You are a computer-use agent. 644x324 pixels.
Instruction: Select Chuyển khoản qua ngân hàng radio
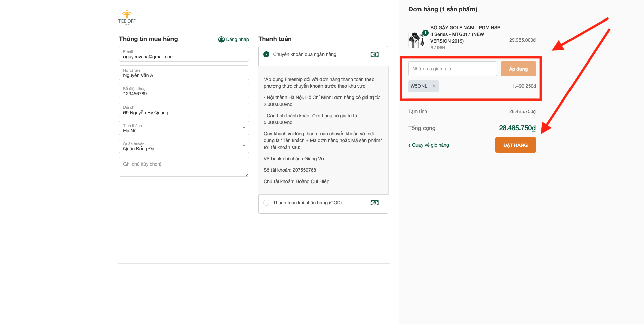click(x=266, y=54)
